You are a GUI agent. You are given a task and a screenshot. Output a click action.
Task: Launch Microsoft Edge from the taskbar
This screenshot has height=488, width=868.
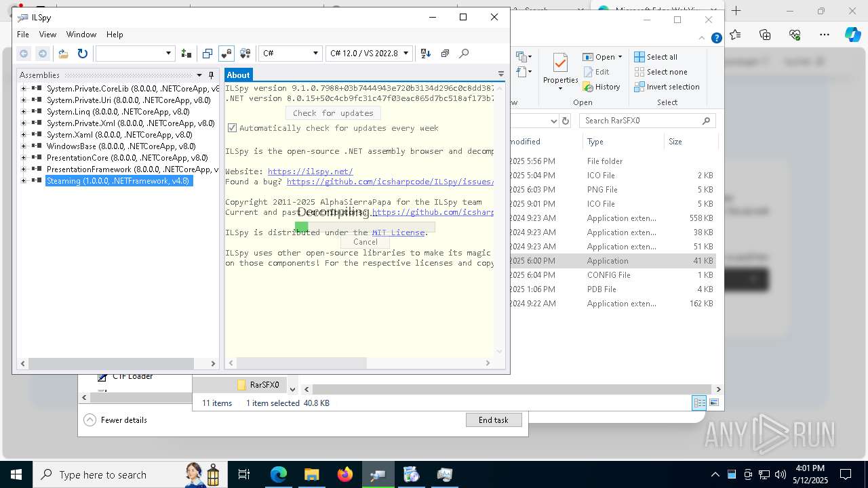coord(279,474)
